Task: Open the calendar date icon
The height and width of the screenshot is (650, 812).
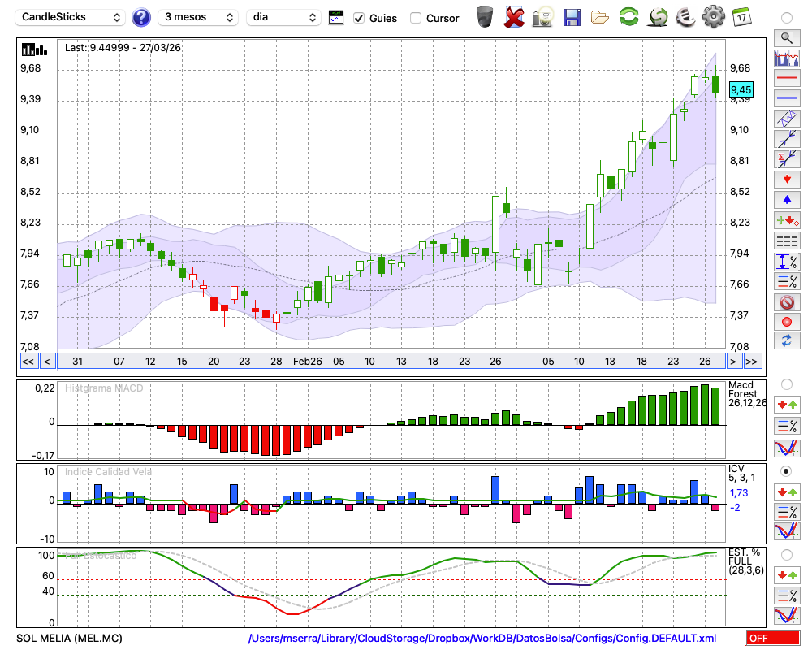Action: pyautogui.click(x=741, y=17)
